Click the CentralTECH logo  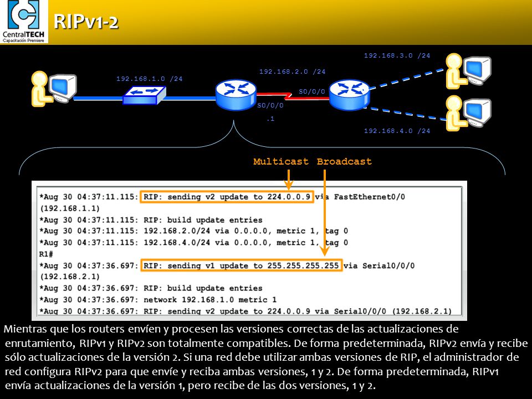click(24, 22)
